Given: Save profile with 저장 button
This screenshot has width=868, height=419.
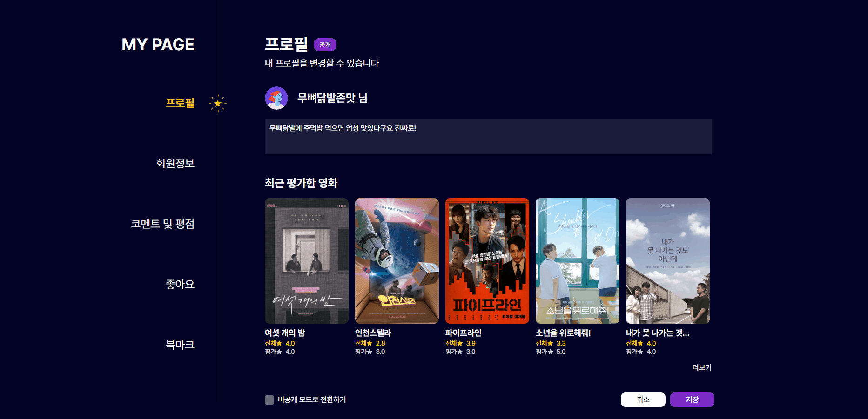Looking at the screenshot, I should pyautogui.click(x=692, y=400).
